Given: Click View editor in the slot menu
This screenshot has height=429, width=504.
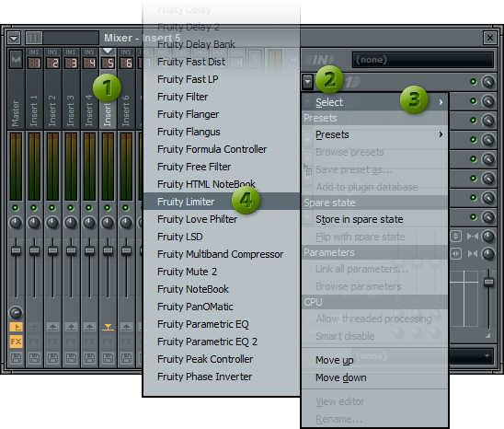Looking at the screenshot, I should [374, 401].
